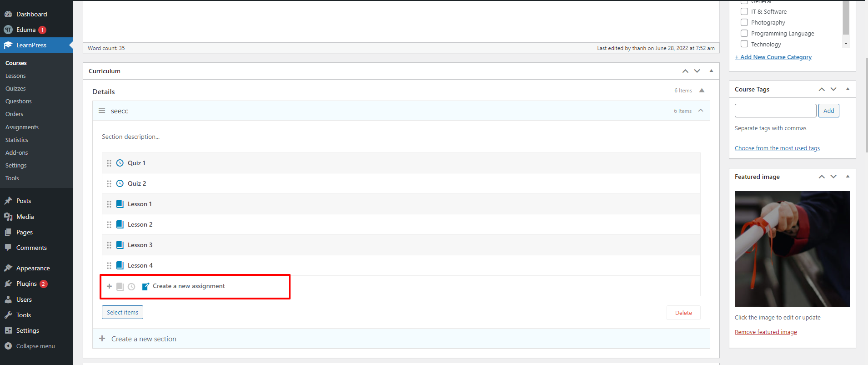This screenshot has height=365, width=868.
Task: Select assignment type icon in new item row
Action: (146, 286)
